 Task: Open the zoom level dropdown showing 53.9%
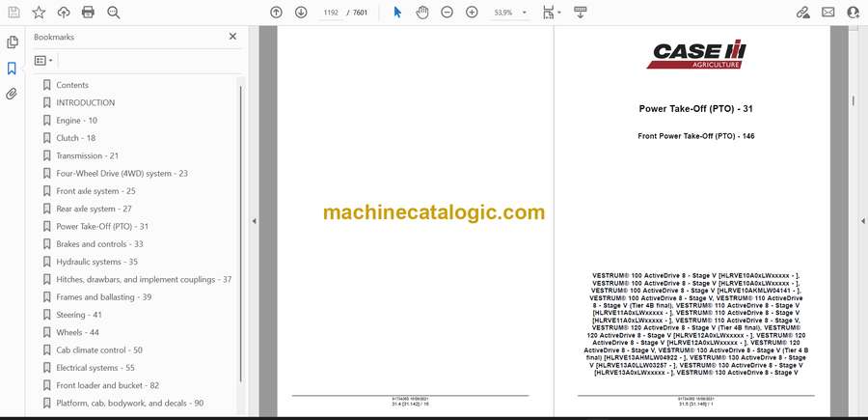(x=510, y=13)
